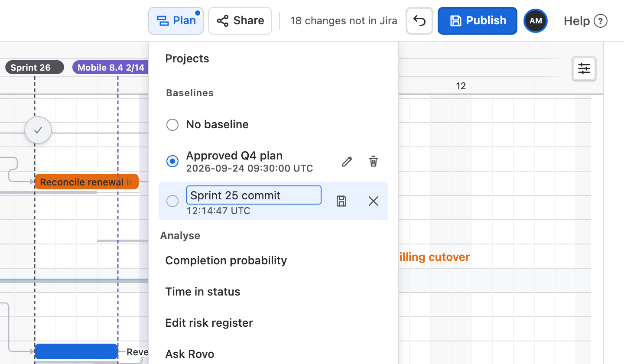Select the Reconcile renewal task bar

point(87,182)
